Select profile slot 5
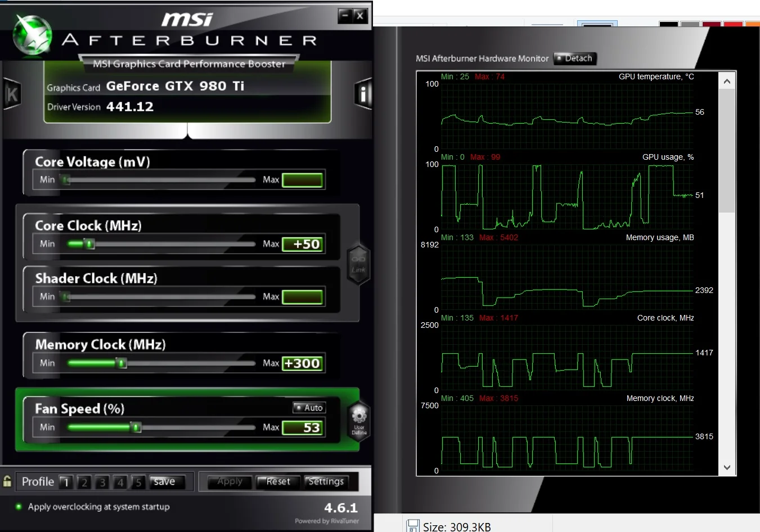760x532 pixels. [x=138, y=482]
